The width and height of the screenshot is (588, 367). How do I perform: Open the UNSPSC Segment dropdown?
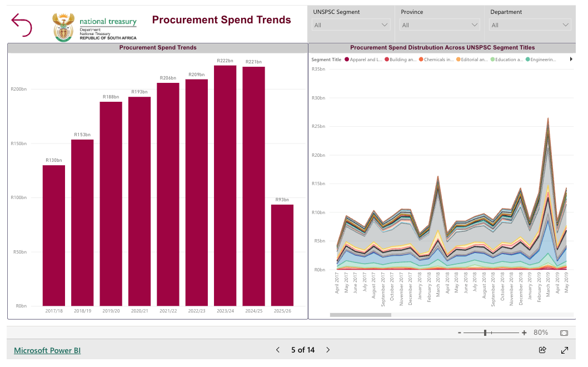tap(351, 25)
